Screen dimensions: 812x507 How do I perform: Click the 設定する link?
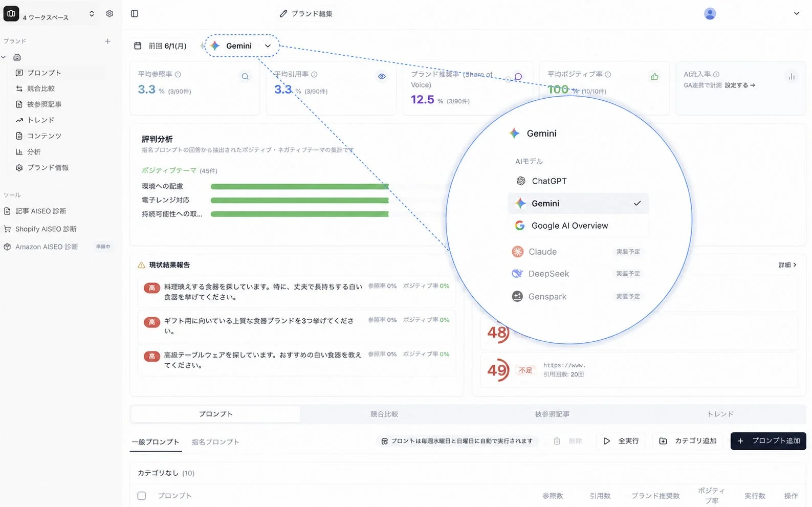[740, 85]
